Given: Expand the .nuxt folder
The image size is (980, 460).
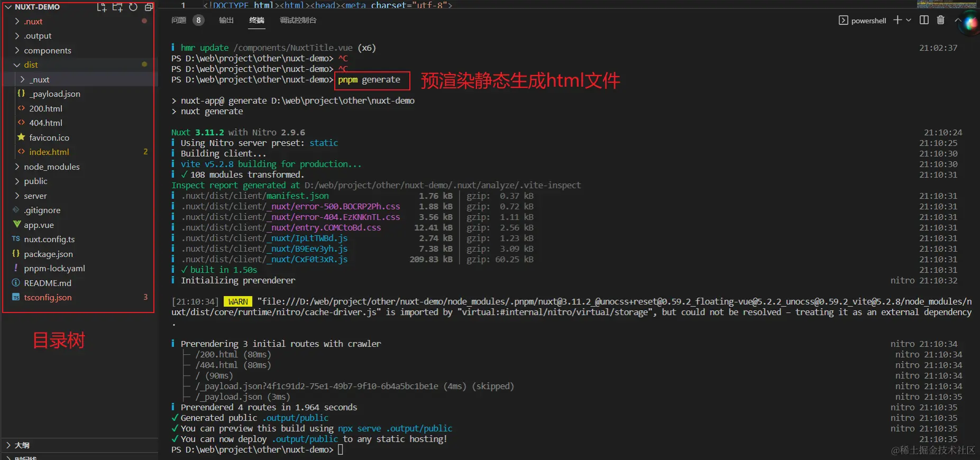Looking at the screenshot, I should tap(17, 21).
